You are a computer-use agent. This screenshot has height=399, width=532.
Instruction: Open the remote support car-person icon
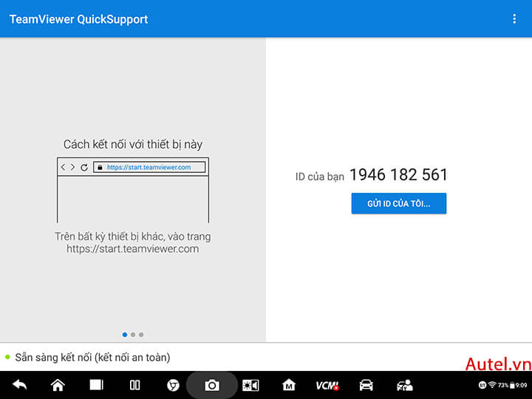click(405, 386)
